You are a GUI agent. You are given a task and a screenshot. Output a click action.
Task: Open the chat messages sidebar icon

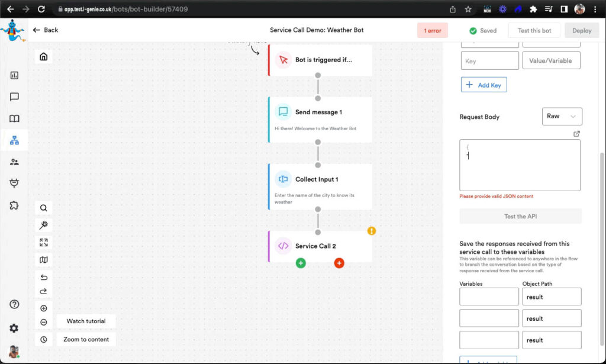tap(14, 97)
